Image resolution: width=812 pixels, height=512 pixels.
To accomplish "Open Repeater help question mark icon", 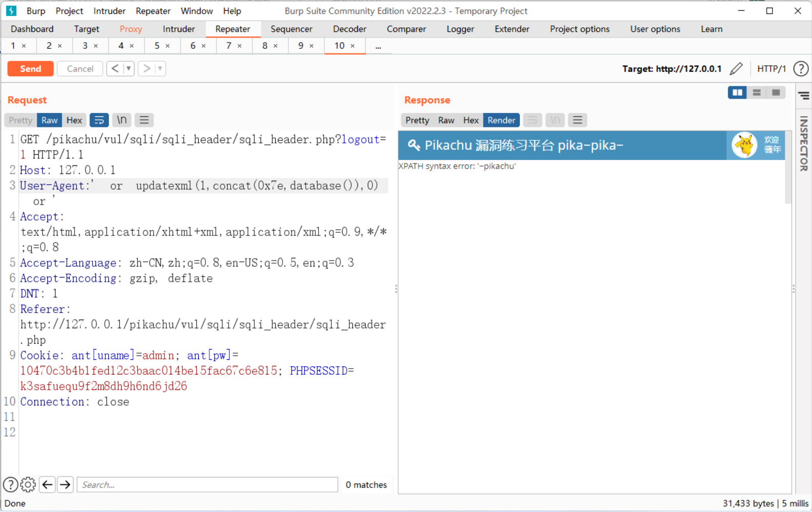I will [x=801, y=68].
